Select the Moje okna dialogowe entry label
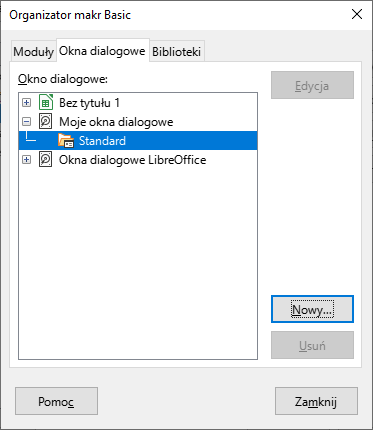Image resolution: width=373 pixels, height=430 pixels. [116, 122]
